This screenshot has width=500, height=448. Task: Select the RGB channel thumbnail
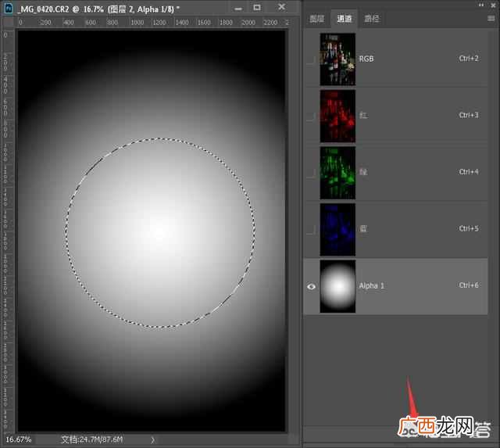(x=337, y=59)
